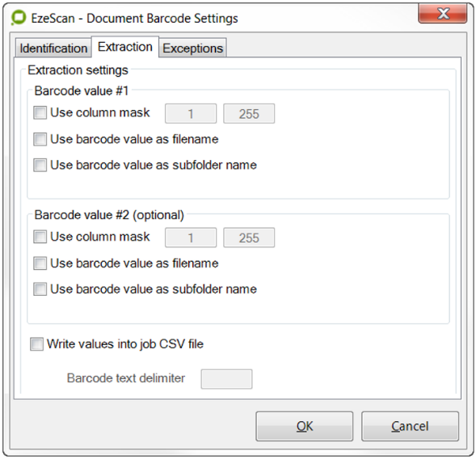Dismiss the dialog with Cancel button
Viewport: 476px width, 459px height.
click(410, 426)
